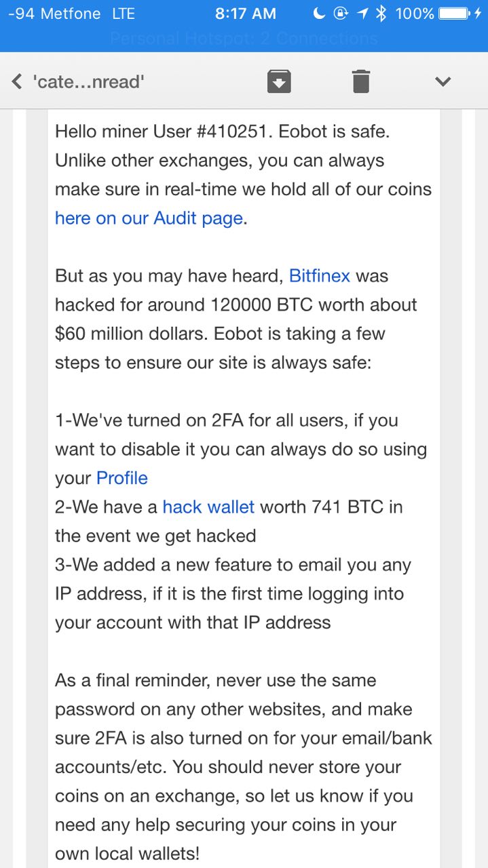The height and width of the screenshot is (868, 488).
Task: Tap the battery icon in status bar
Action: pyautogui.click(x=454, y=14)
